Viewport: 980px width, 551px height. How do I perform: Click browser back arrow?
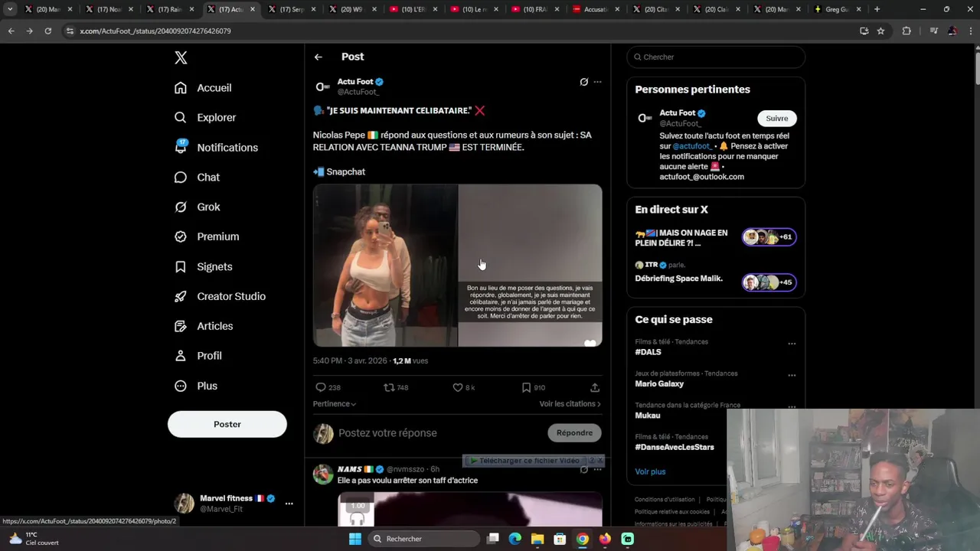coord(11,31)
